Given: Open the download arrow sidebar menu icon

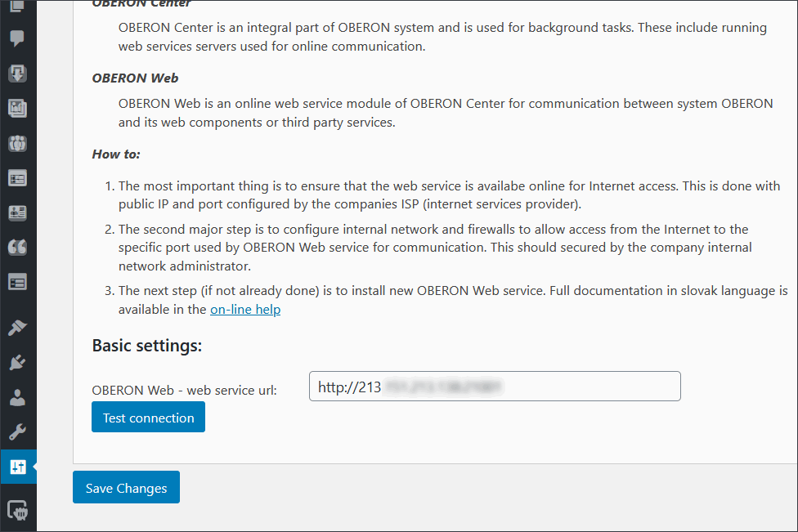Looking at the screenshot, I should [x=17, y=74].
